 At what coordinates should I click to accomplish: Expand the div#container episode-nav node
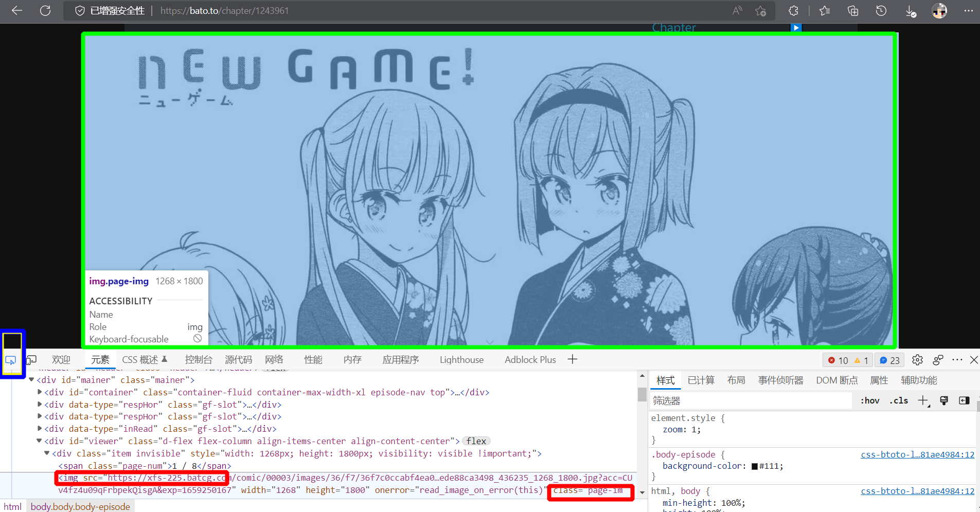click(x=40, y=392)
